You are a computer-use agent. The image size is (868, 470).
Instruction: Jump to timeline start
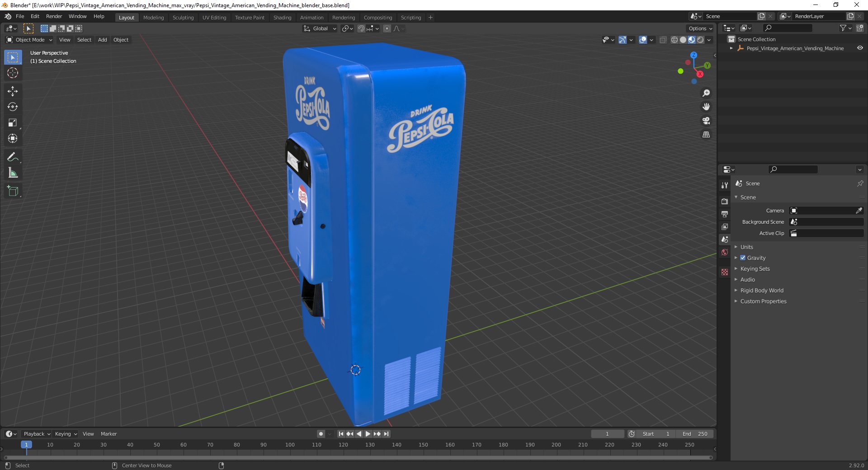pos(341,434)
